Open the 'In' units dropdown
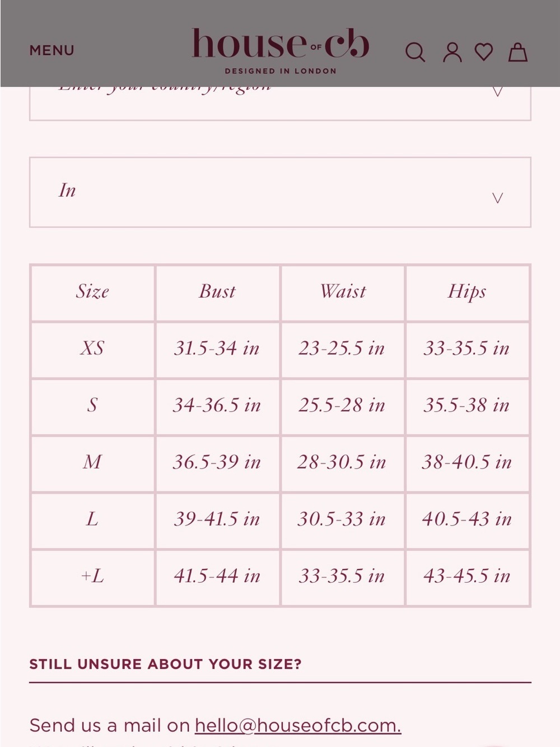Viewport: 560px width, 747px height. click(x=280, y=192)
